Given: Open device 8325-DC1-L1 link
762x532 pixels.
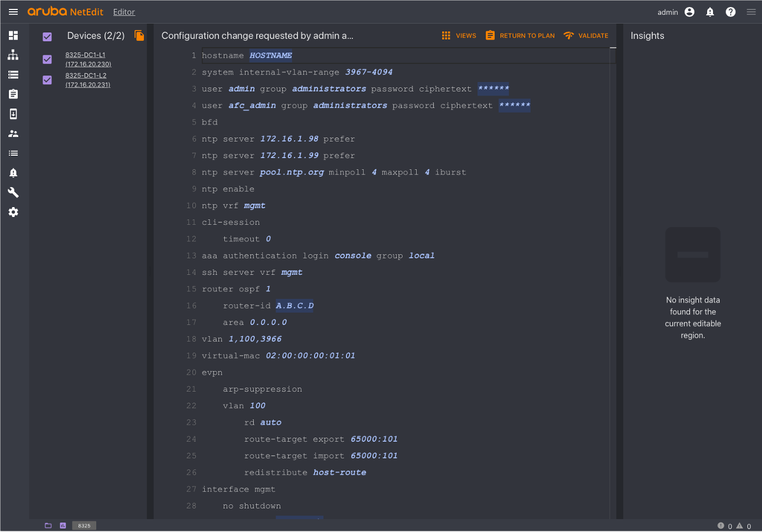Looking at the screenshot, I should click(x=88, y=59).
